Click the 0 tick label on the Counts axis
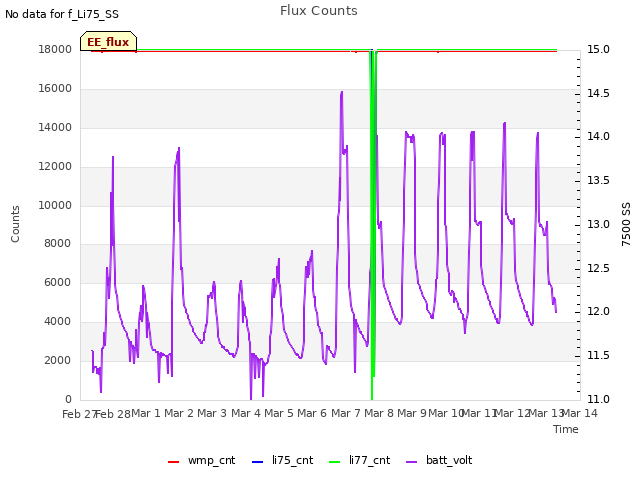 coord(68,399)
